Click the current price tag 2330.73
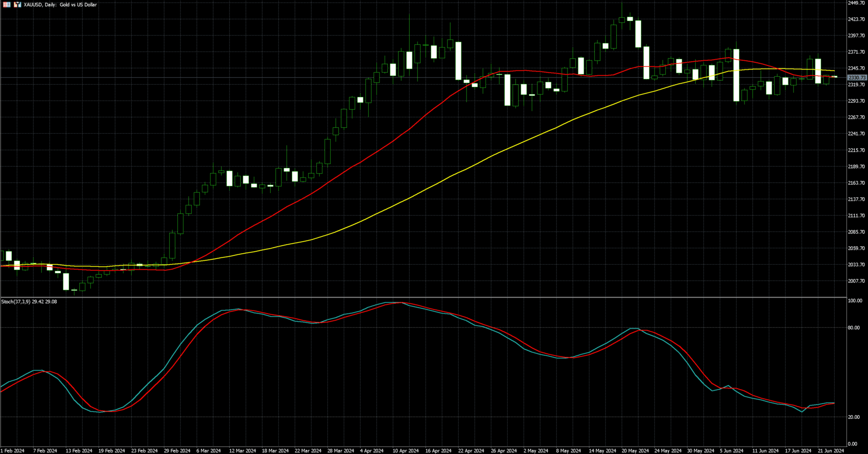 tap(857, 78)
